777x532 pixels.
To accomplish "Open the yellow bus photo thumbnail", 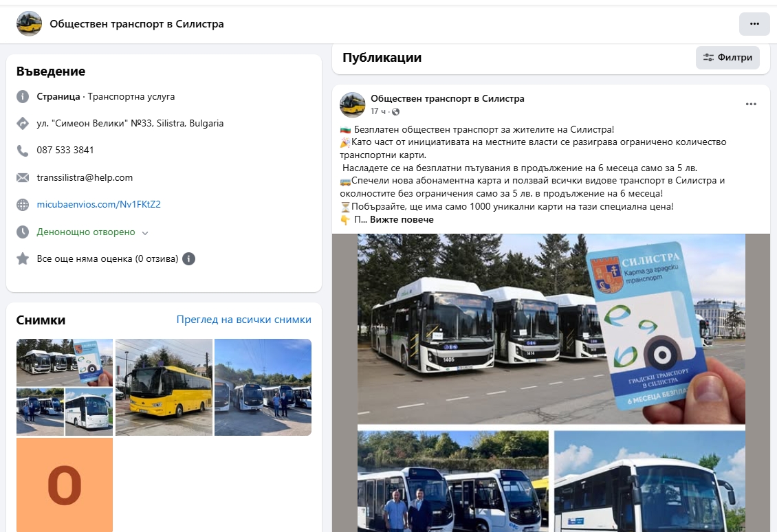I will click(164, 388).
